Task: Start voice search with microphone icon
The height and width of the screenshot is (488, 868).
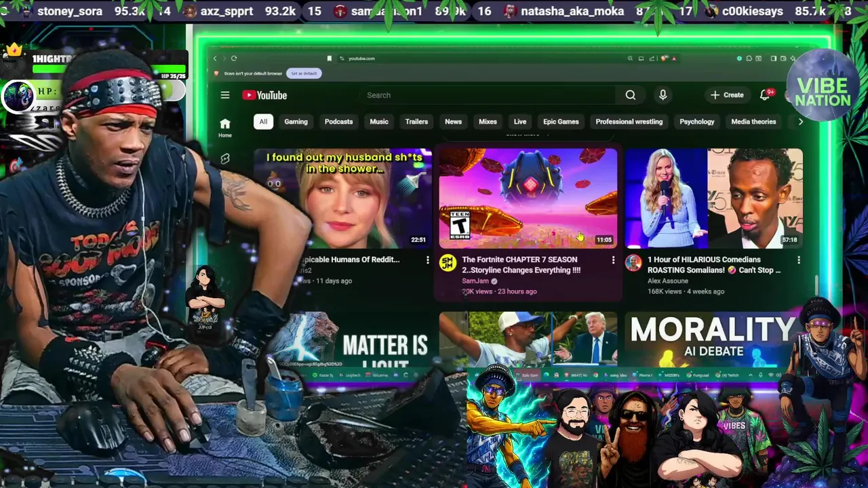Action: (663, 95)
